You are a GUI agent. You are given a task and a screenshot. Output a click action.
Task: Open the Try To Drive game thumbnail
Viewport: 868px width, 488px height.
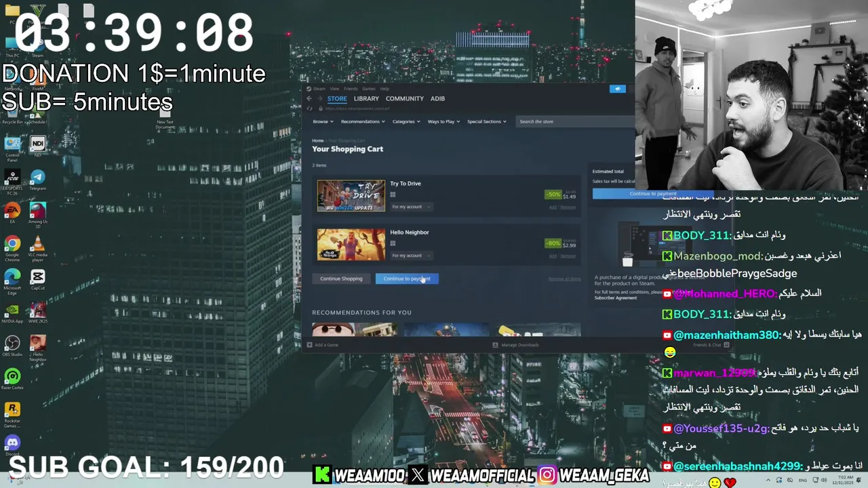pos(351,196)
